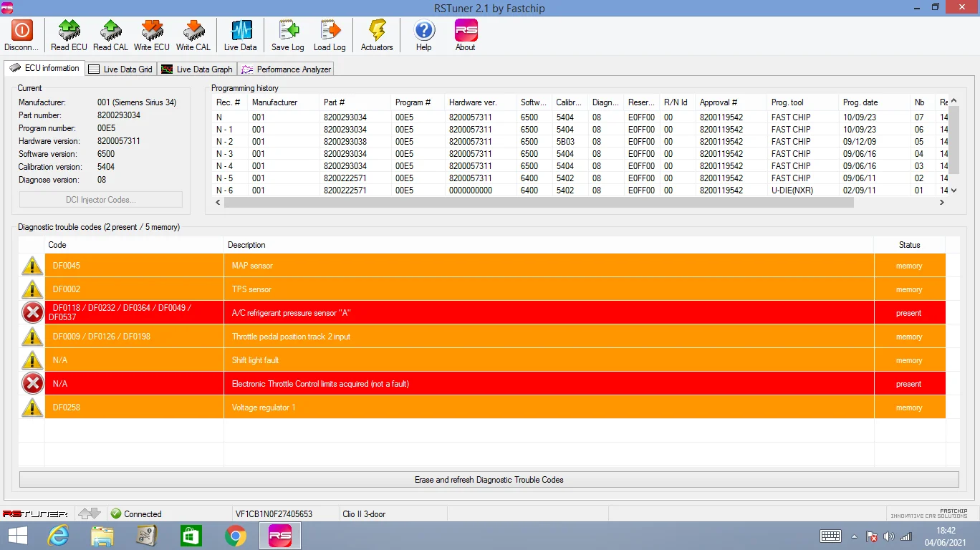The height and width of the screenshot is (550, 980).
Task: Switch to the ECU information tab
Action: pos(45,68)
